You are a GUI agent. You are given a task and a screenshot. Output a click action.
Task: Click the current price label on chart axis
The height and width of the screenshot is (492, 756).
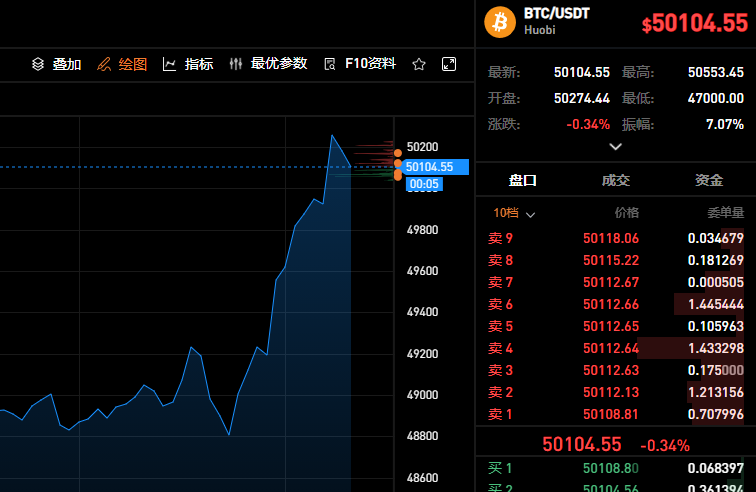(x=435, y=167)
